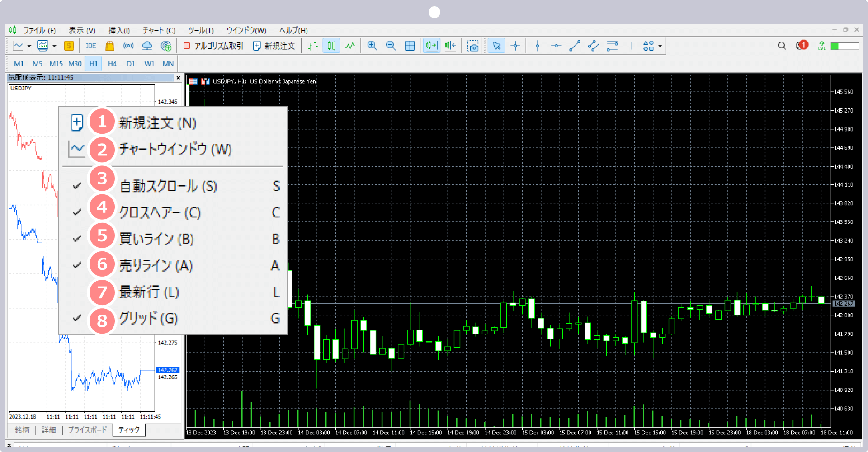868x452 pixels.
Task: Open the shapes objects icon
Action: [x=649, y=46]
